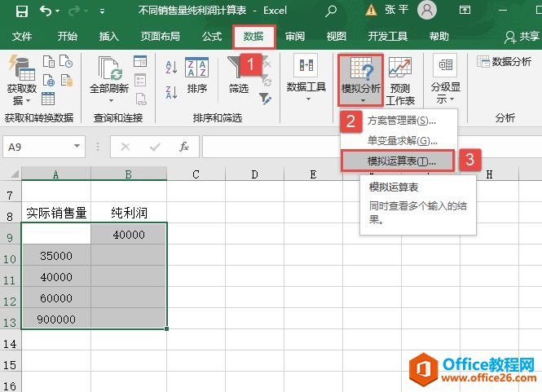Click the Forecast Sheet icon

tap(399, 80)
